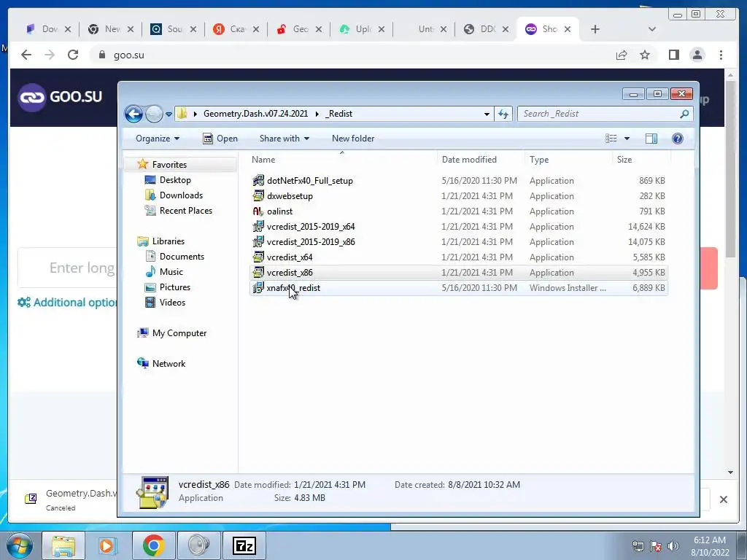Click the Chrome back arrow
The image size is (747, 560).
[x=26, y=55]
